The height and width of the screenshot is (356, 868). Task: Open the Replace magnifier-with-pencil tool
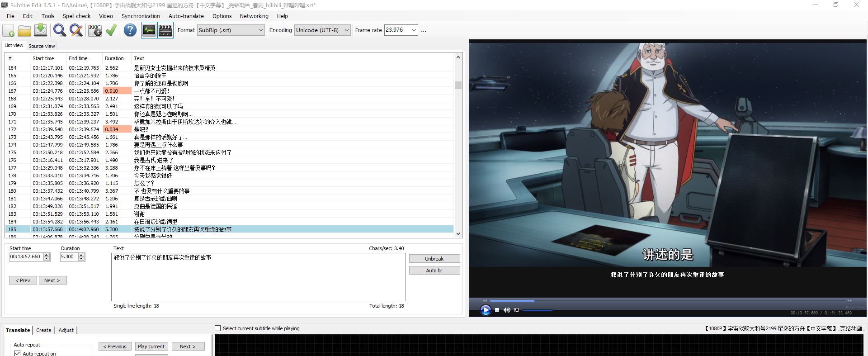click(x=76, y=30)
